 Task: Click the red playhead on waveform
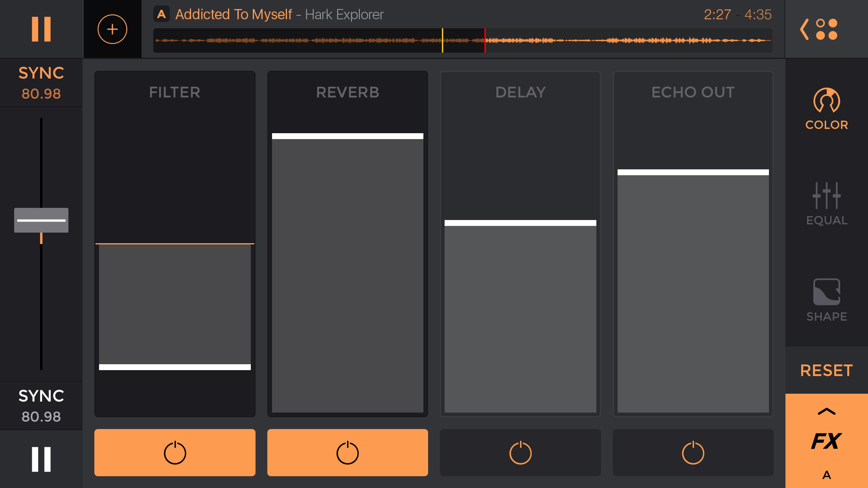point(485,40)
